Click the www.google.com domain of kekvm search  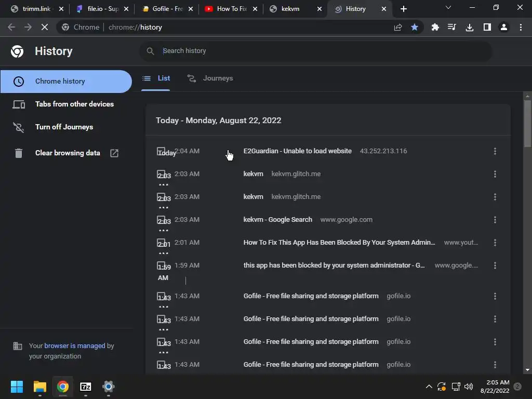click(346, 220)
